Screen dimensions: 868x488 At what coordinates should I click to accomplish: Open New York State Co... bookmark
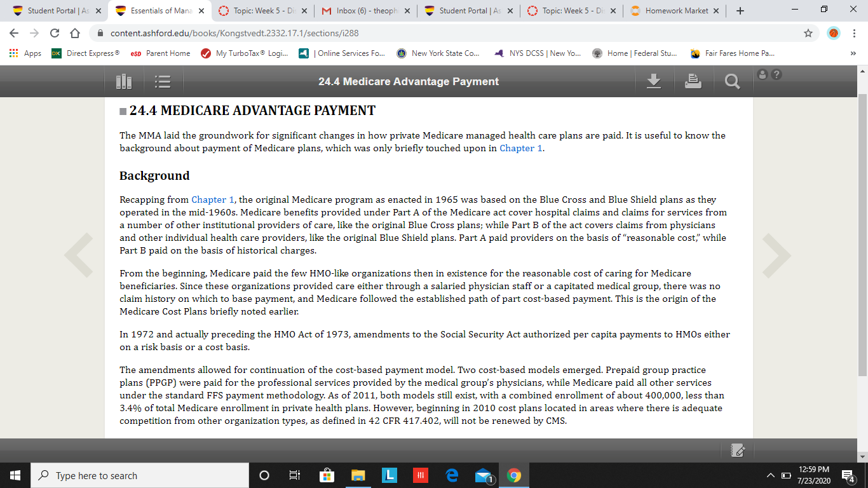(x=438, y=53)
